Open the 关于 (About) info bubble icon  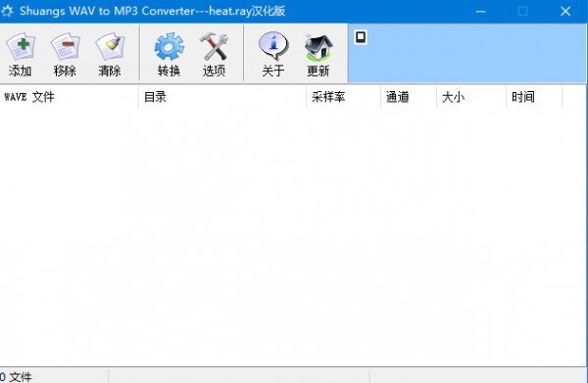(x=273, y=47)
